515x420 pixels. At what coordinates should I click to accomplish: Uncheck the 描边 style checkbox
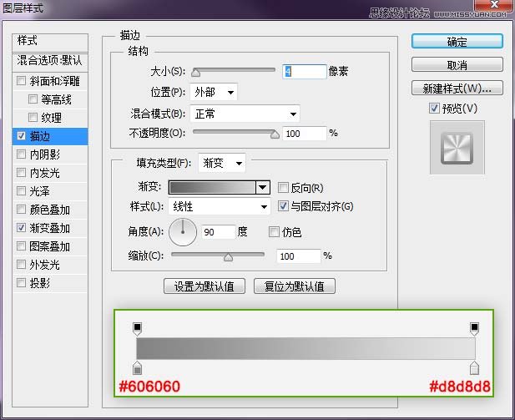(x=21, y=136)
